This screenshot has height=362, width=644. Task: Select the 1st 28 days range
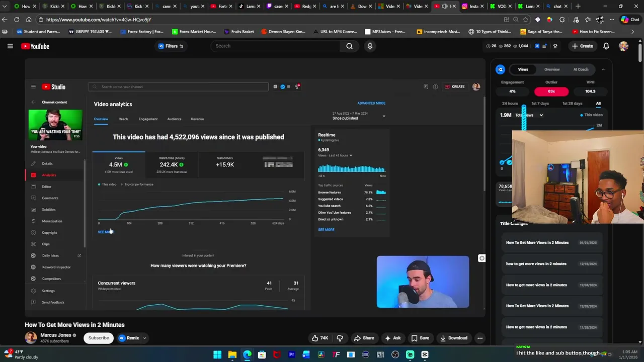coord(572,104)
